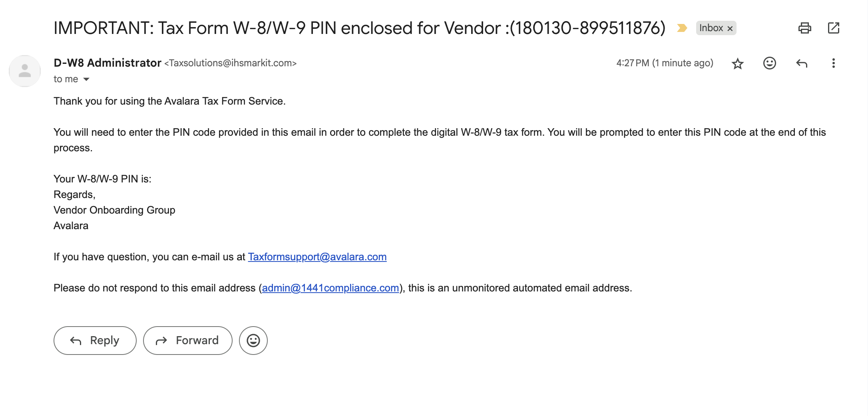This screenshot has height=416, width=868.
Task: Expand recipient details next to "to me"
Action: [x=86, y=79]
